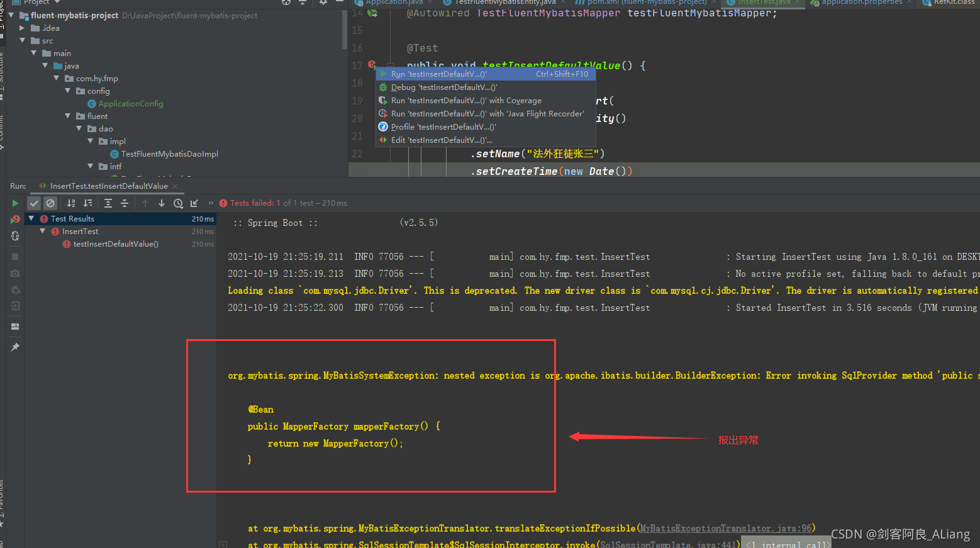
Task: Toggle show ignored tests filter
Action: pos(50,203)
